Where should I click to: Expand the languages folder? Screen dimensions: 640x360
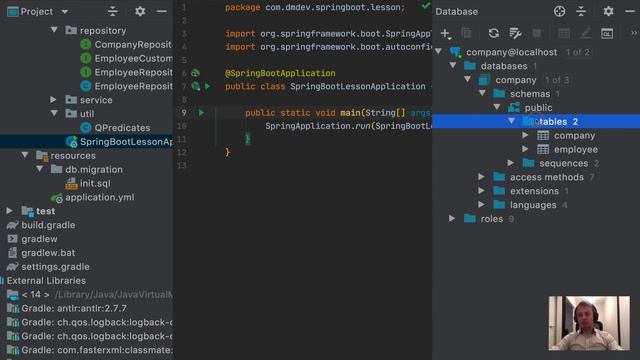coord(482,204)
